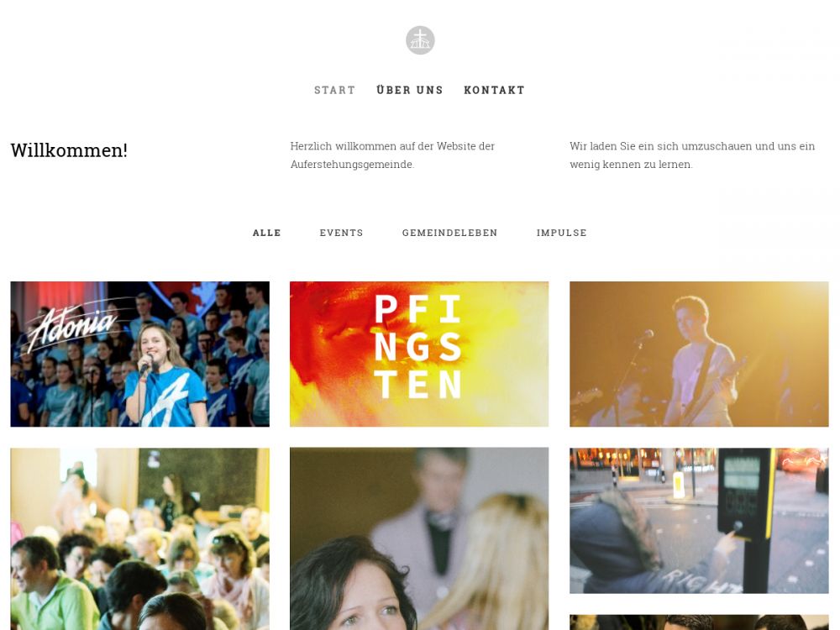The image size is (840, 630).
Task: Click the church cross logo icon
Action: [420, 40]
